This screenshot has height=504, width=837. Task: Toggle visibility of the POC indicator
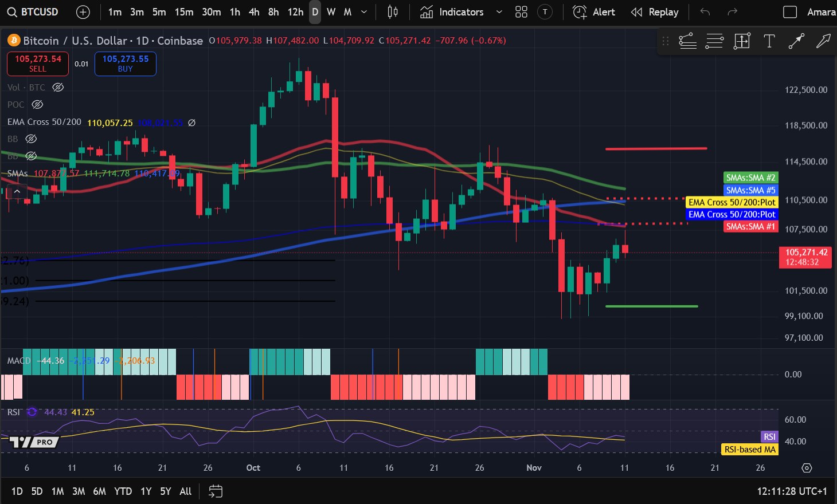tap(37, 104)
